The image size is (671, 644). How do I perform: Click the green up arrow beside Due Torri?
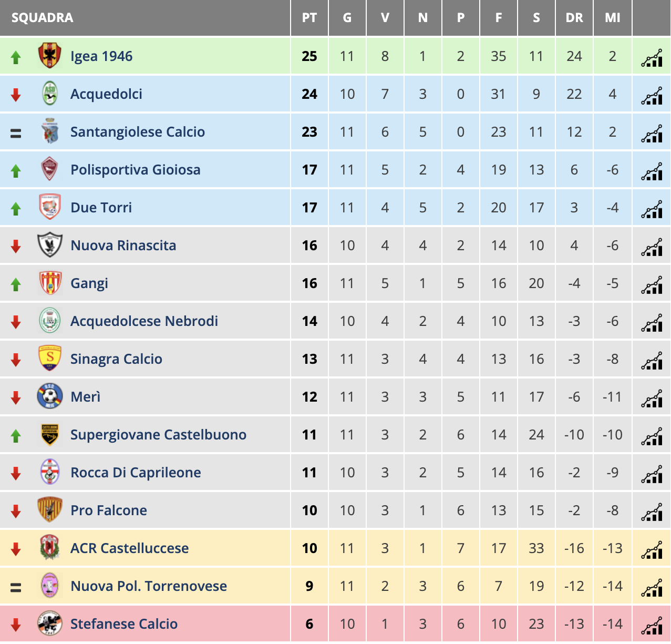16,209
